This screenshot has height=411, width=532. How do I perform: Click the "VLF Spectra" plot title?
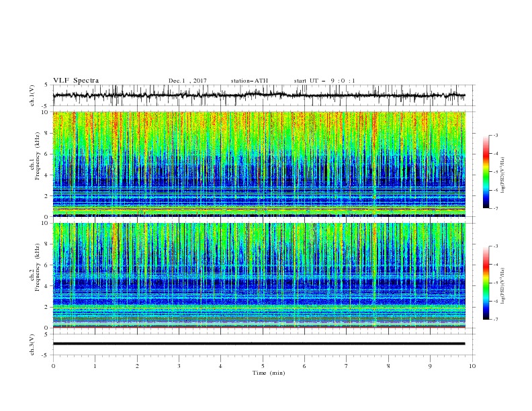tap(76, 81)
